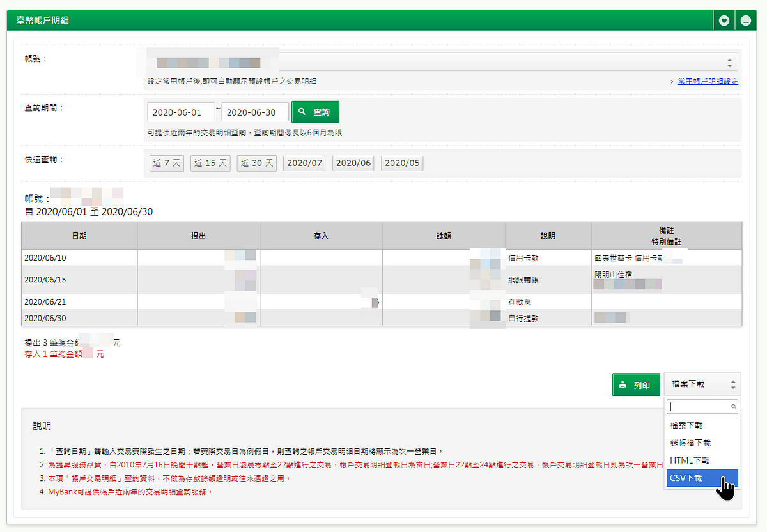
Task: Query the 2020/07 month shortcut
Action: [304, 163]
